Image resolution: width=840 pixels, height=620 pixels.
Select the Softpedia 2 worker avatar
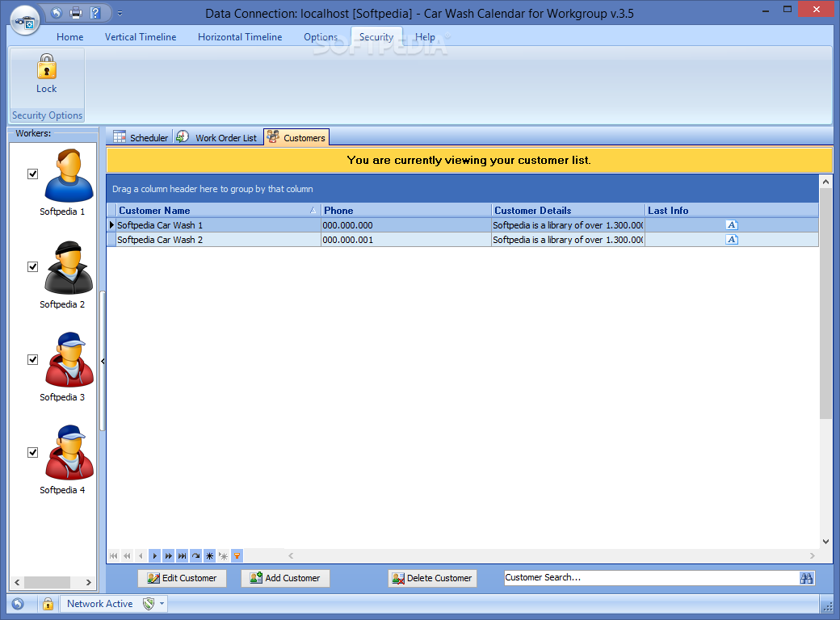click(69, 268)
